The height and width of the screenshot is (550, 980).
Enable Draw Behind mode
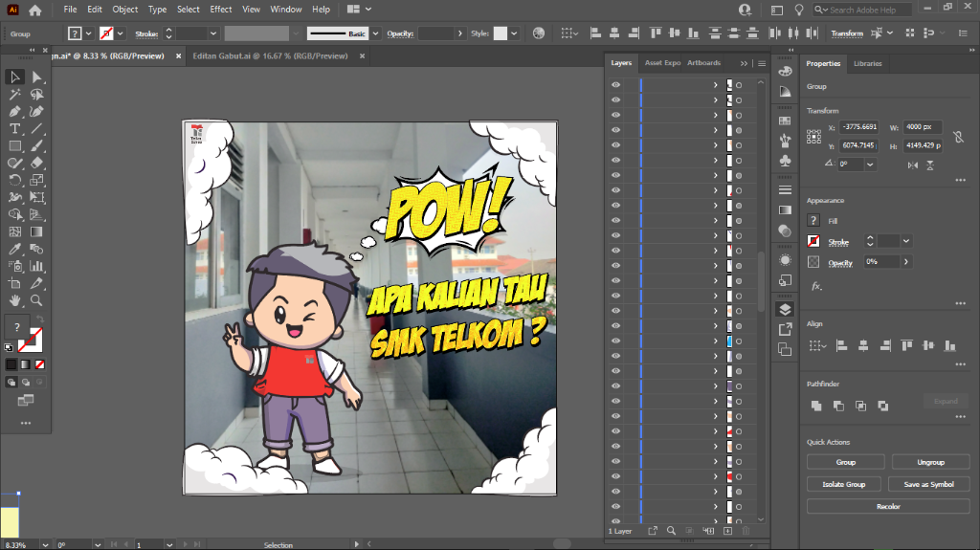(26, 382)
